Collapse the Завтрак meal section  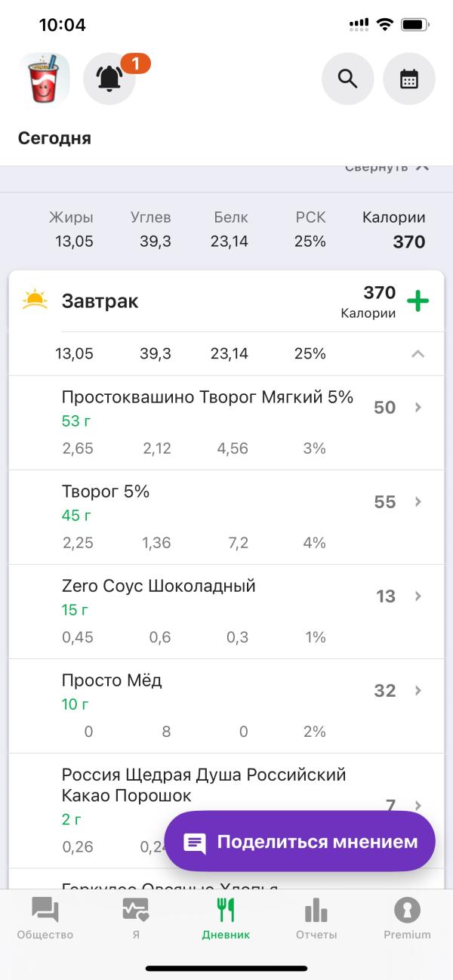point(418,353)
